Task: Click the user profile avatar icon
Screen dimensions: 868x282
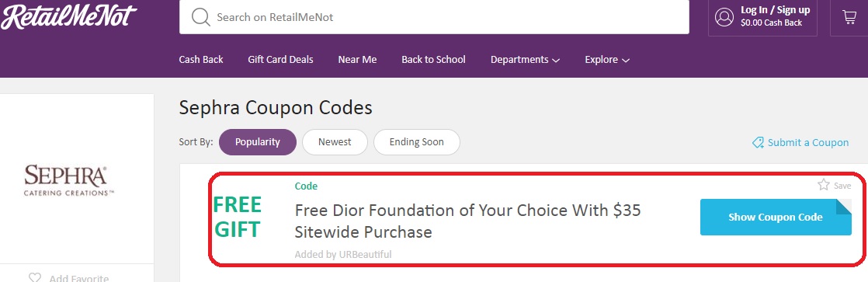Action: click(x=724, y=17)
